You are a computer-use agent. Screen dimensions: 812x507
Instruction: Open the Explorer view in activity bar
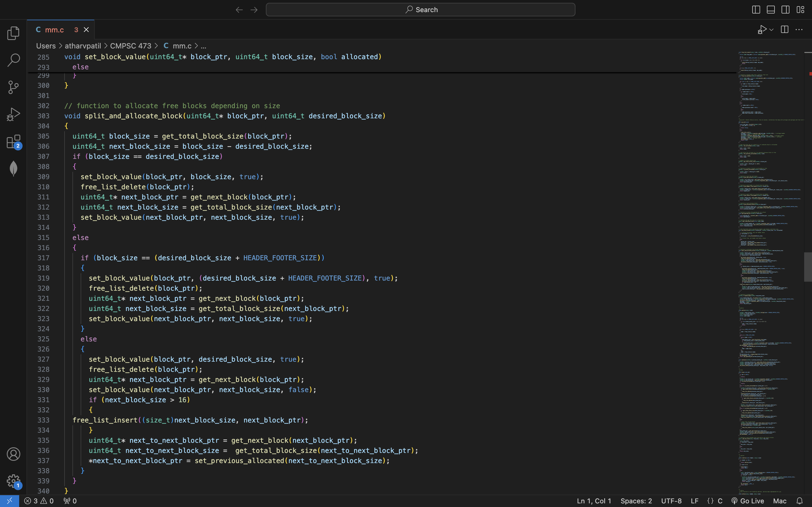[14, 33]
